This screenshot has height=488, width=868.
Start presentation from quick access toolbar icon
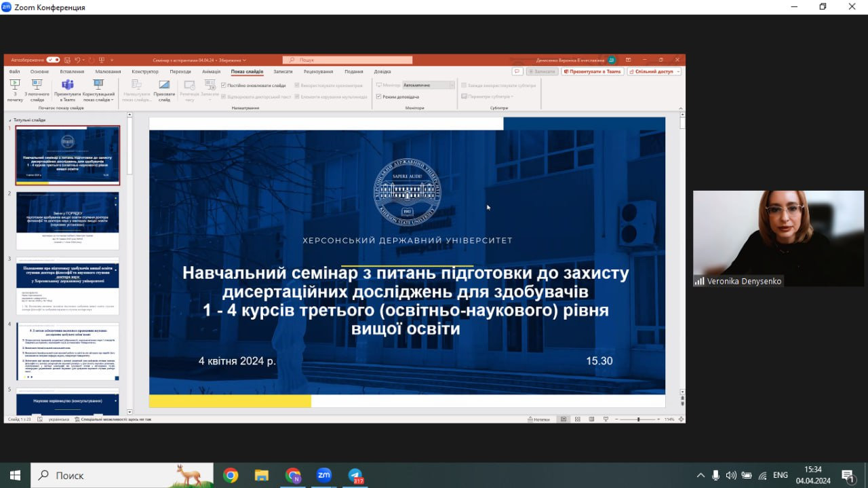point(101,60)
